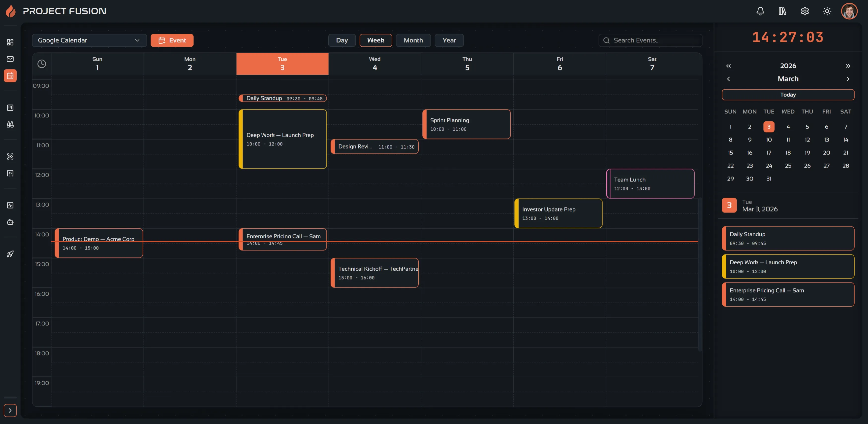This screenshot has width=868, height=424.
Task: Click the 14:27:03 digital clock
Action: [x=788, y=37]
